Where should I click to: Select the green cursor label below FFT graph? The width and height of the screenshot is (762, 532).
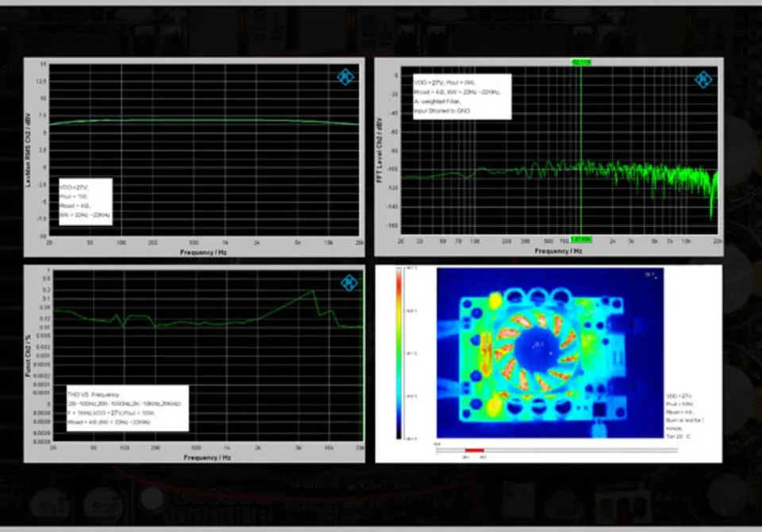pos(581,239)
